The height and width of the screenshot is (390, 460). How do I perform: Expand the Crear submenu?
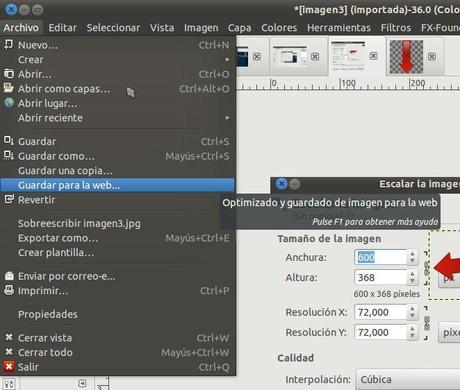tap(117, 60)
